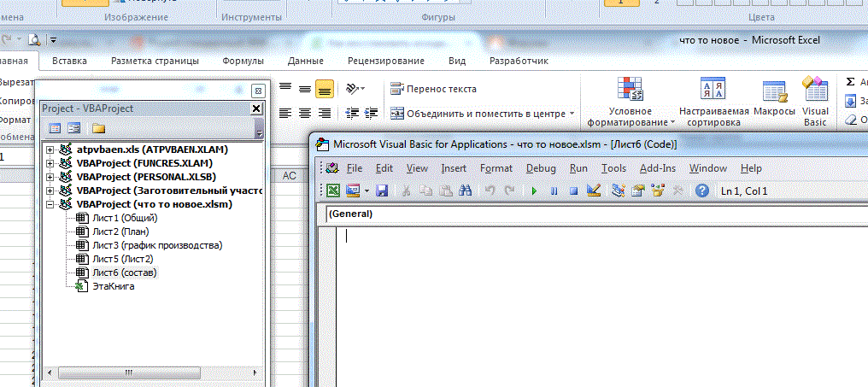Click the View Object icon in the Project panel
The height and width of the screenshot is (387, 868).
73,128
